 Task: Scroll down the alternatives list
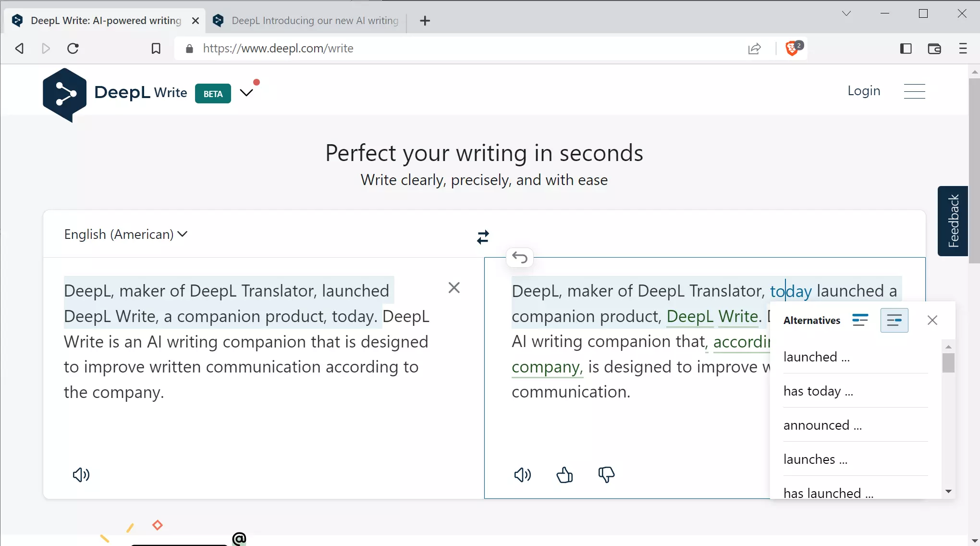(948, 492)
